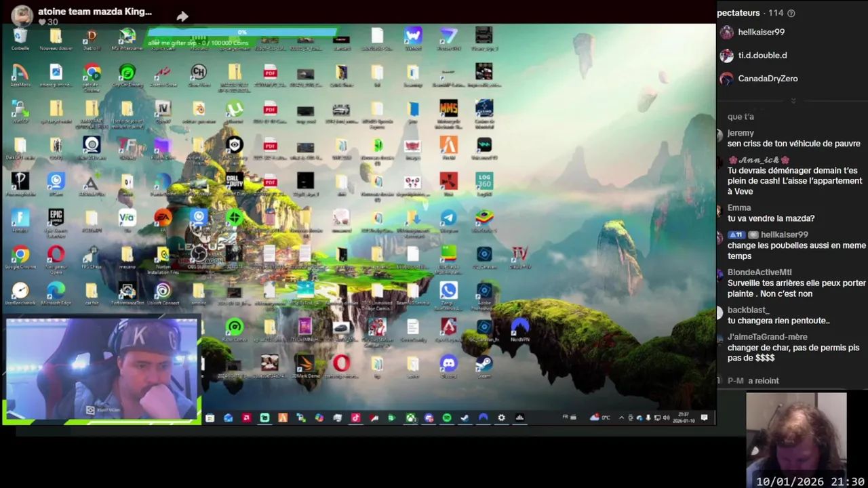Launch 3DMark Demo from the desktop
The width and height of the screenshot is (868, 488).
pyautogui.click(x=305, y=367)
